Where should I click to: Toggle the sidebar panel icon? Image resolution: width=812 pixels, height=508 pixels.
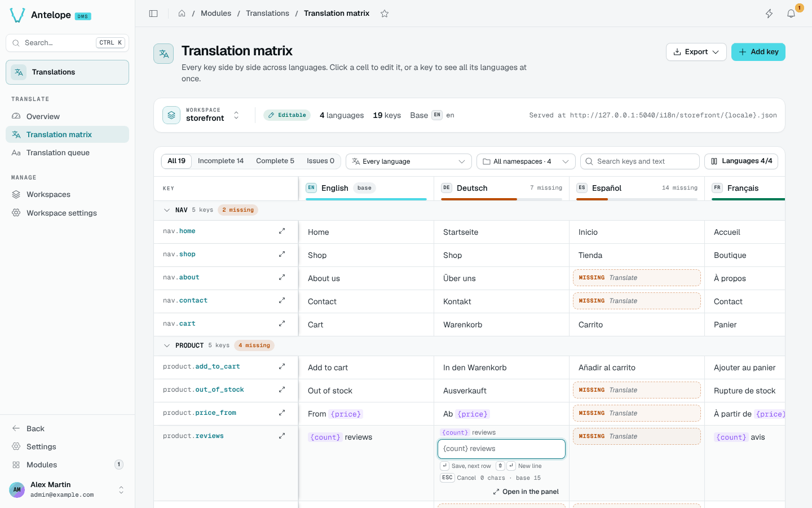tap(153, 14)
